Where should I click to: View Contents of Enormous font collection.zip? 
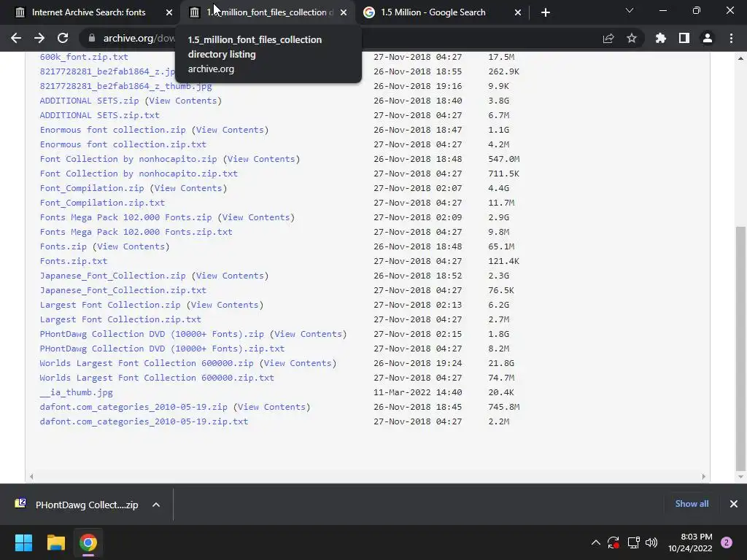(230, 130)
